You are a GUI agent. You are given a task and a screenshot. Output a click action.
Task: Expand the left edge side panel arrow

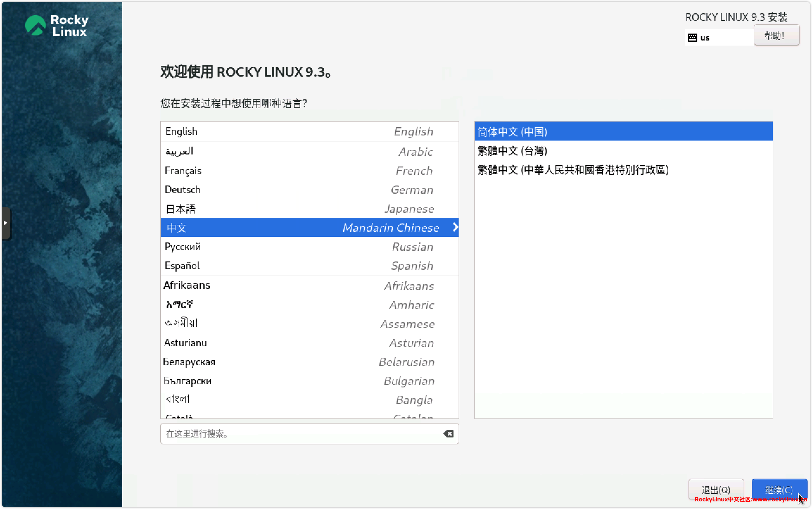[5, 223]
